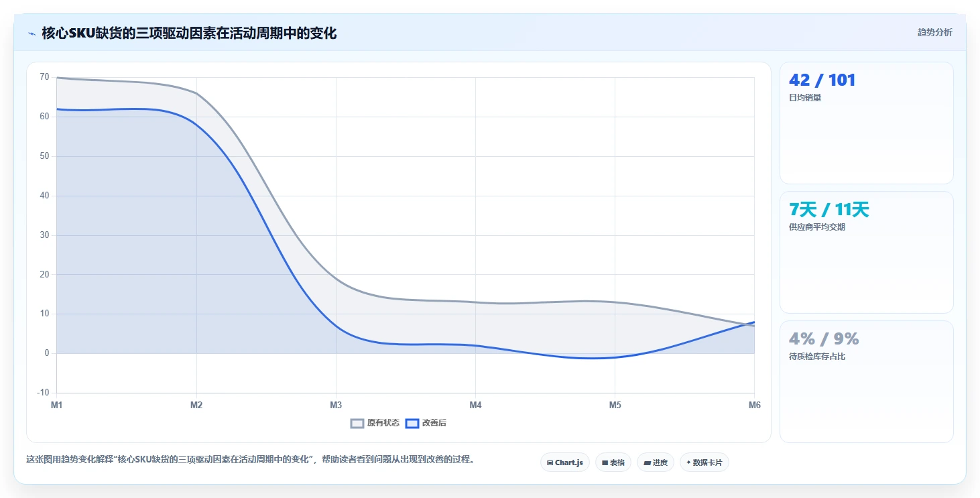Click the -10 y-axis tick label
The image size is (980, 498).
pyautogui.click(x=43, y=393)
